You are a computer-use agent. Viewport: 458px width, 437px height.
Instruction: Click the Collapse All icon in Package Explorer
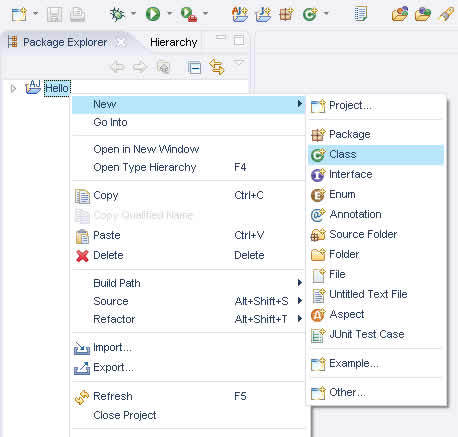[194, 68]
